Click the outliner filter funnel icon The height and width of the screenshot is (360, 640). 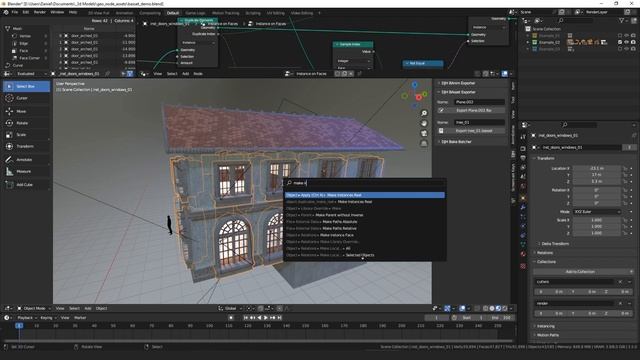tap(622, 20)
